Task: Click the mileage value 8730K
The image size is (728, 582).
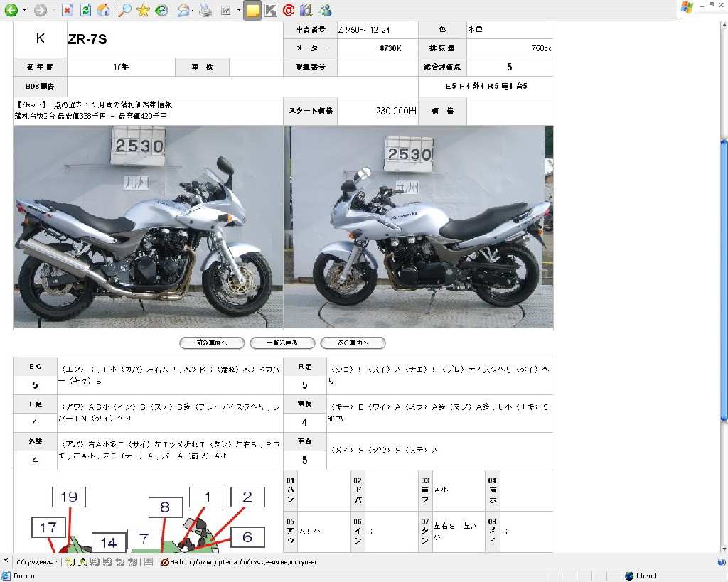Action: click(x=390, y=48)
